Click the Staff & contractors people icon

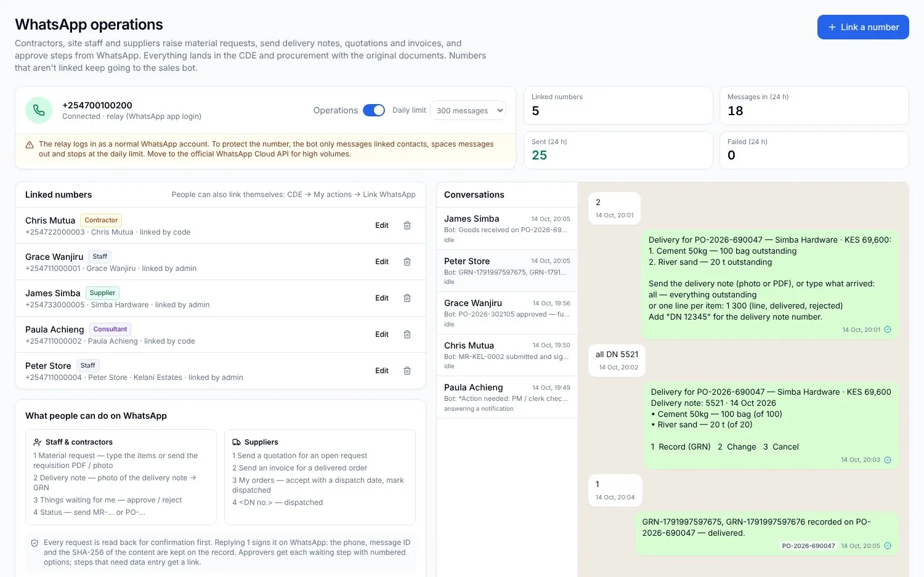[x=38, y=442]
